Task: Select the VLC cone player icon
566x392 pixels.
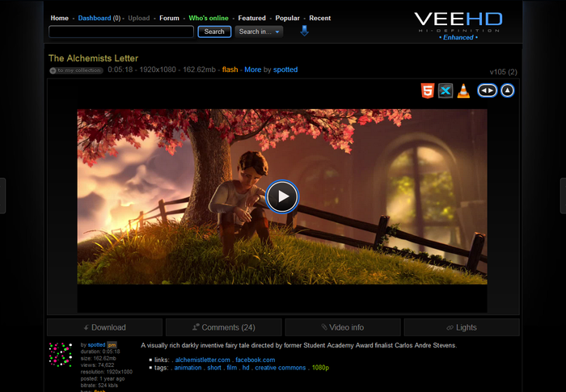Action: [463, 91]
